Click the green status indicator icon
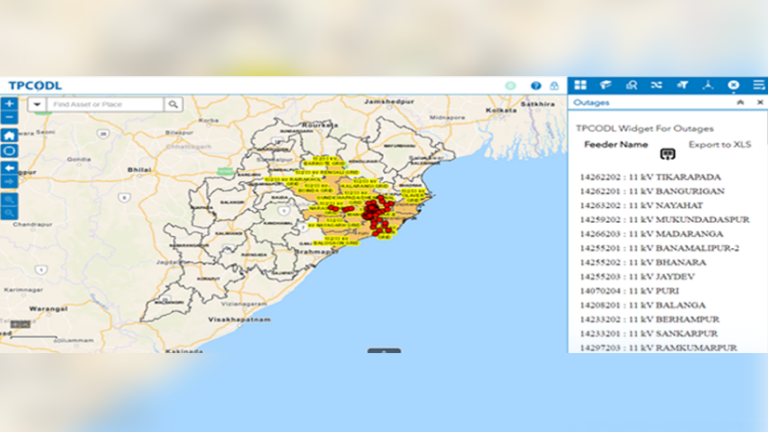 tap(511, 86)
